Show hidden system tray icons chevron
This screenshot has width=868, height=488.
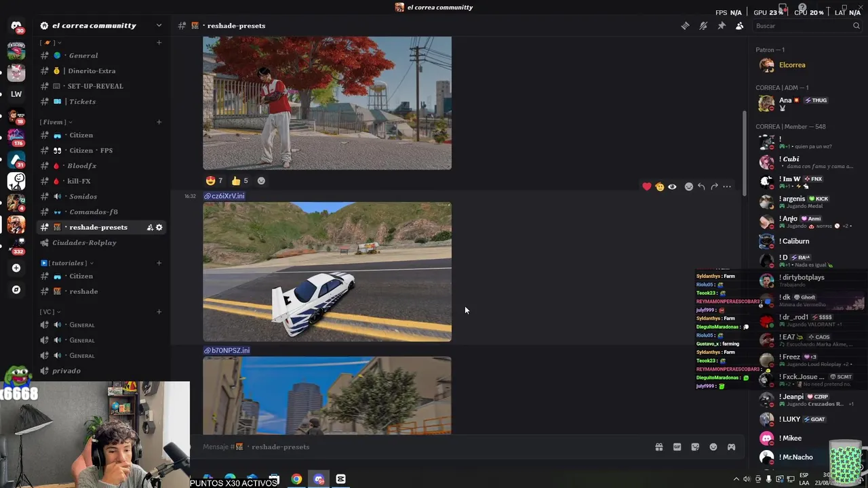(x=736, y=479)
